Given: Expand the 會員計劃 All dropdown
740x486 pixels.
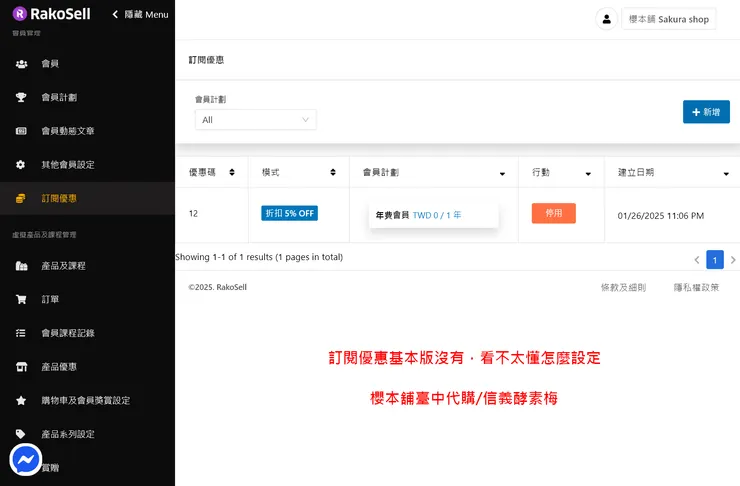Looking at the screenshot, I should [255, 120].
